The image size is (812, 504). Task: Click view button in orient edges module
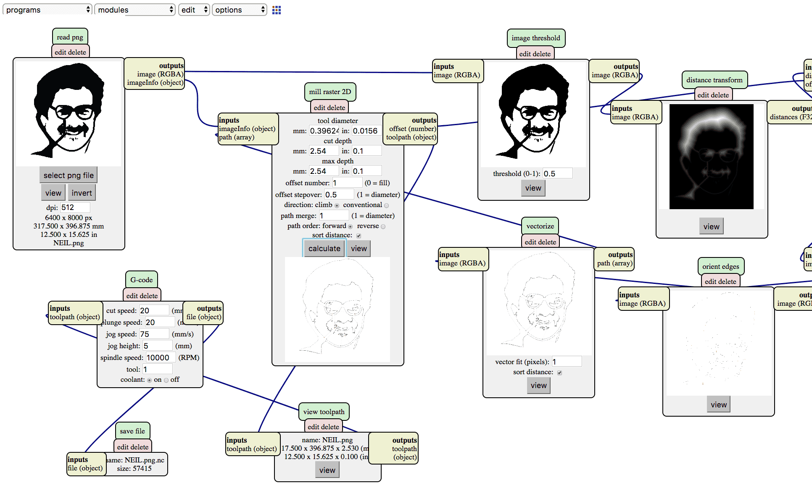pos(719,404)
